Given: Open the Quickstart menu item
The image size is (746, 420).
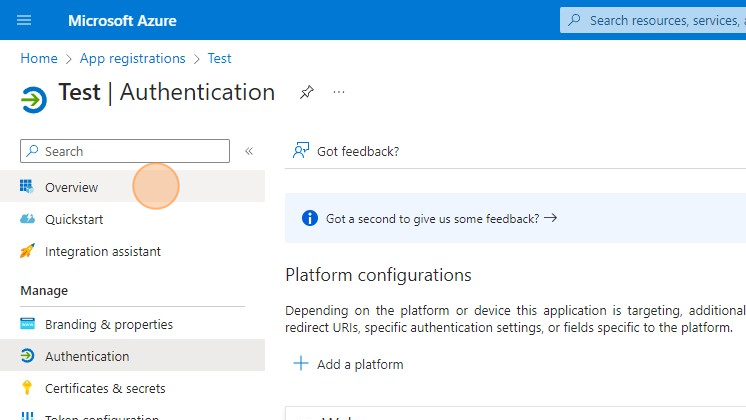Looking at the screenshot, I should 132,219.
